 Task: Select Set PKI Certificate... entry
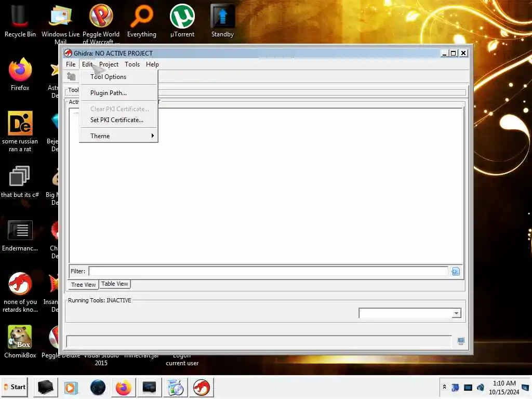(118, 120)
